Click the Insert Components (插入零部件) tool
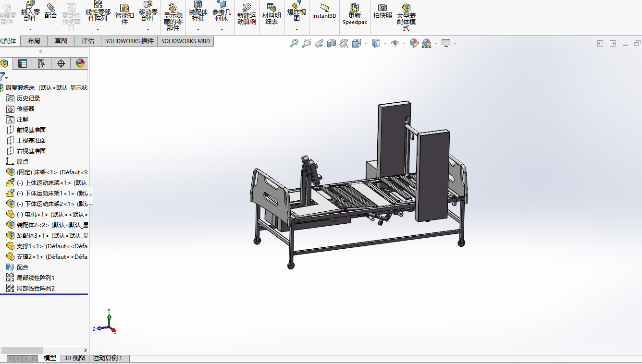Screen dimensions: 642x364 coord(30,12)
